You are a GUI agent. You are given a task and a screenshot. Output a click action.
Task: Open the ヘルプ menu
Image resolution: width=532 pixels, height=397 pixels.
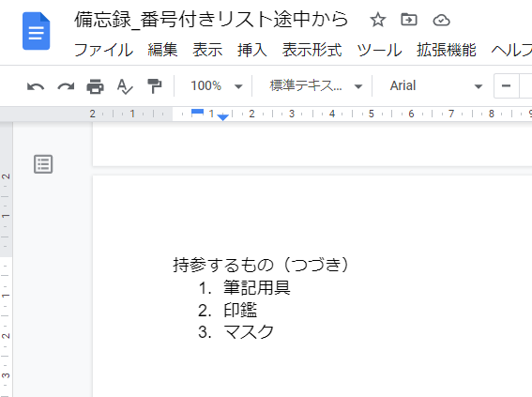511,50
